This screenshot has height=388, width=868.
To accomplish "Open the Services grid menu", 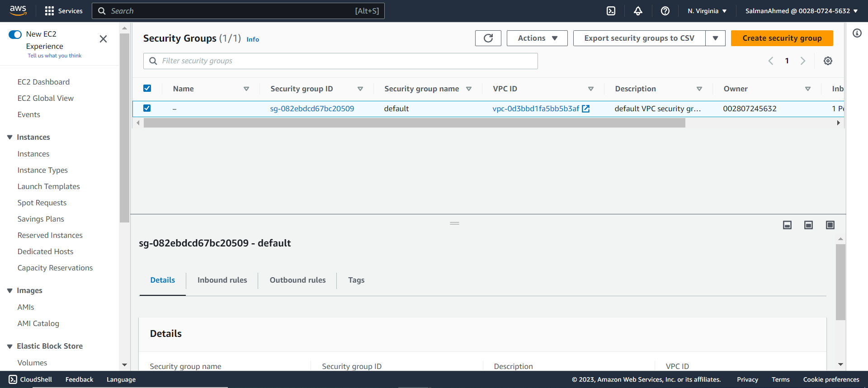I will (x=64, y=11).
